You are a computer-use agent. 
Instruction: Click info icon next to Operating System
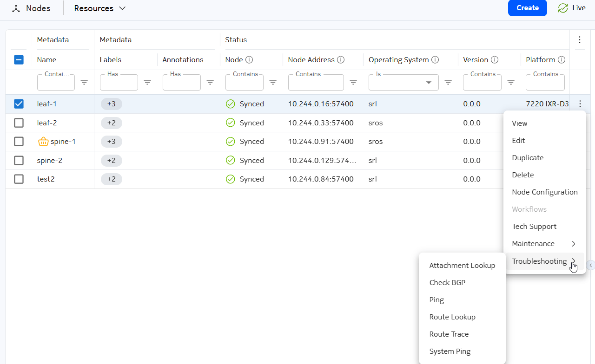pos(435,60)
